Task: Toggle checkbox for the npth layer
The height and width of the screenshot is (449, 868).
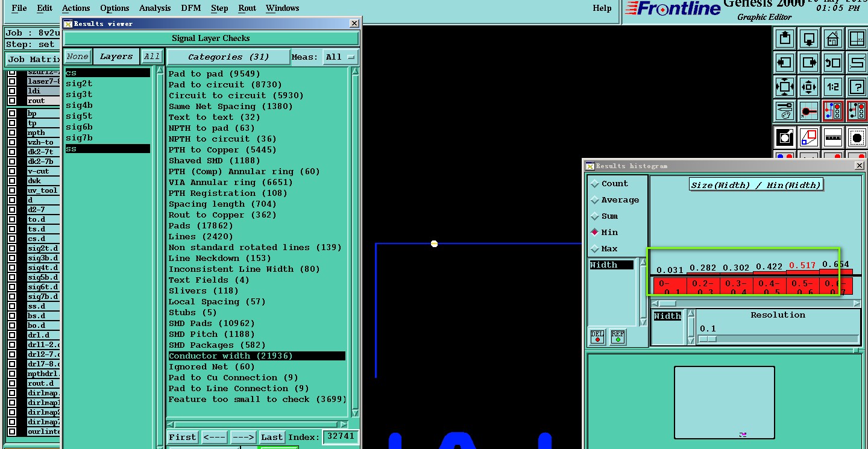Action: [x=12, y=133]
